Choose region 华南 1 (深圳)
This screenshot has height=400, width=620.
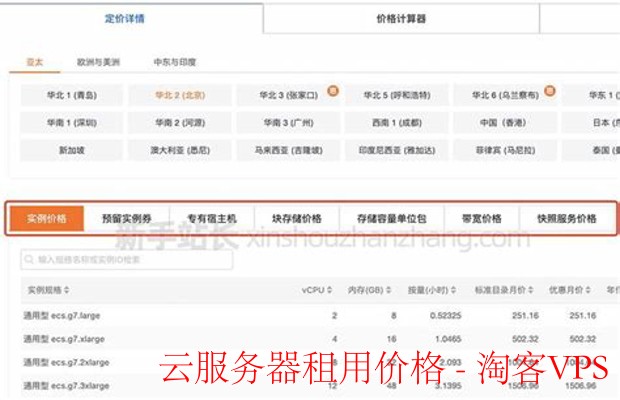(x=72, y=123)
